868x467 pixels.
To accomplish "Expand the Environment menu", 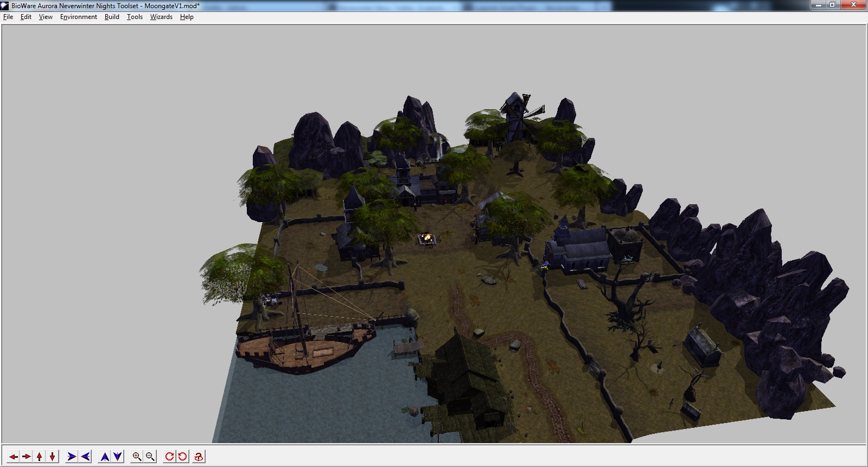I will (79, 17).
